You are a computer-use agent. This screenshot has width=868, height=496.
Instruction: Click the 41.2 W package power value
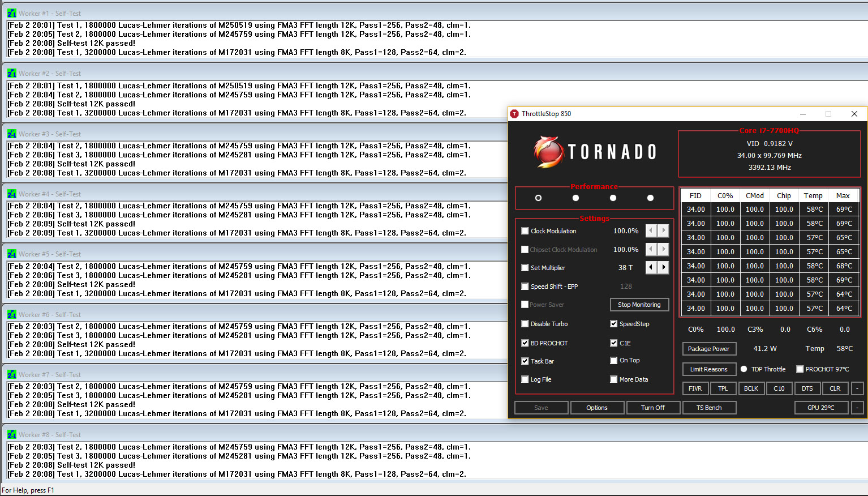(765, 349)
